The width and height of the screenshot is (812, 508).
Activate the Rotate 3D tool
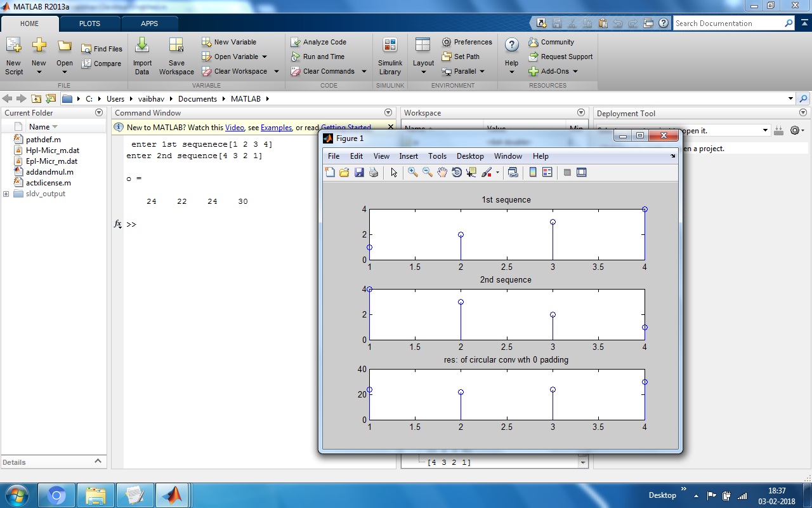(457, 172)
